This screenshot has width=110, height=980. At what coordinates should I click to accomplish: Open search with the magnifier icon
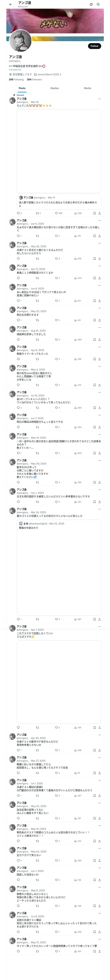click(x=98, y=5)
